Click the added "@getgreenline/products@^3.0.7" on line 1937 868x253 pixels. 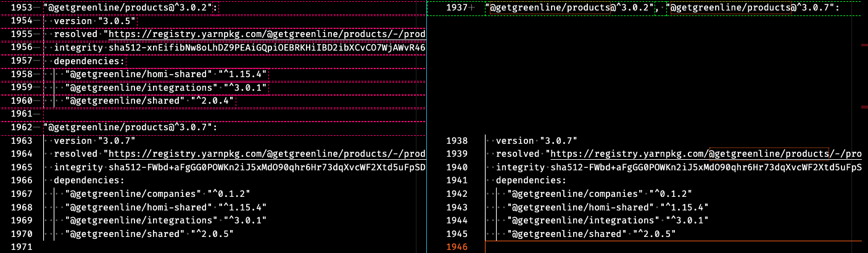[753, 8]
